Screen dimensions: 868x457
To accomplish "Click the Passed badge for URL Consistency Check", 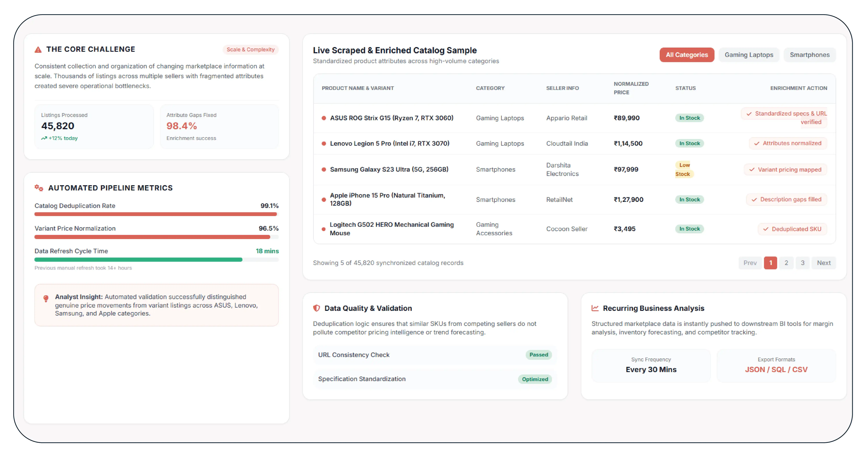I will 539,355.
